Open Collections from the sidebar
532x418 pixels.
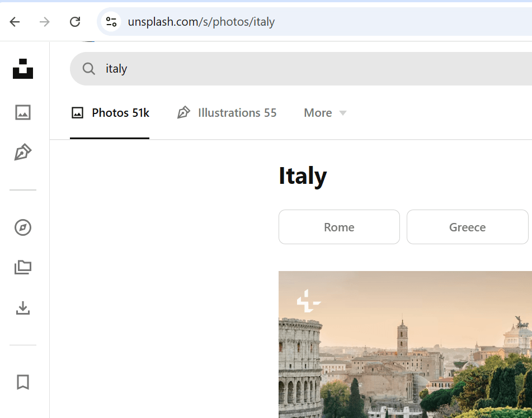22,267
